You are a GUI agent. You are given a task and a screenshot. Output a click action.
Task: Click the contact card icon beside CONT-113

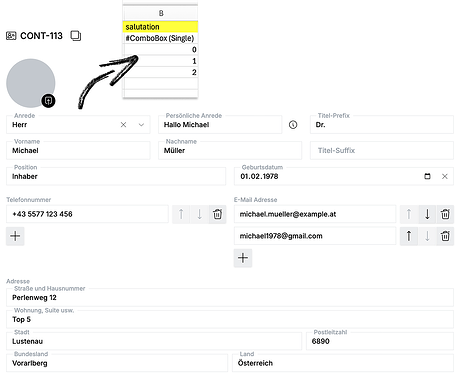(x=11, y=36)
